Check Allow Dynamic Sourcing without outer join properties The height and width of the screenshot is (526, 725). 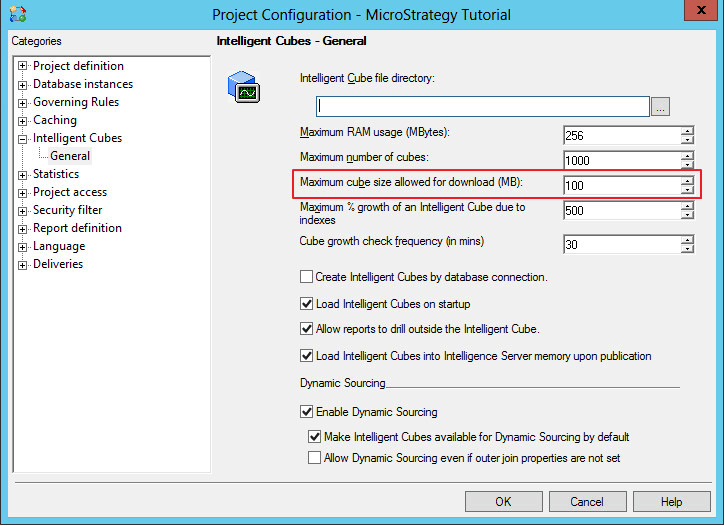[314, 458]
